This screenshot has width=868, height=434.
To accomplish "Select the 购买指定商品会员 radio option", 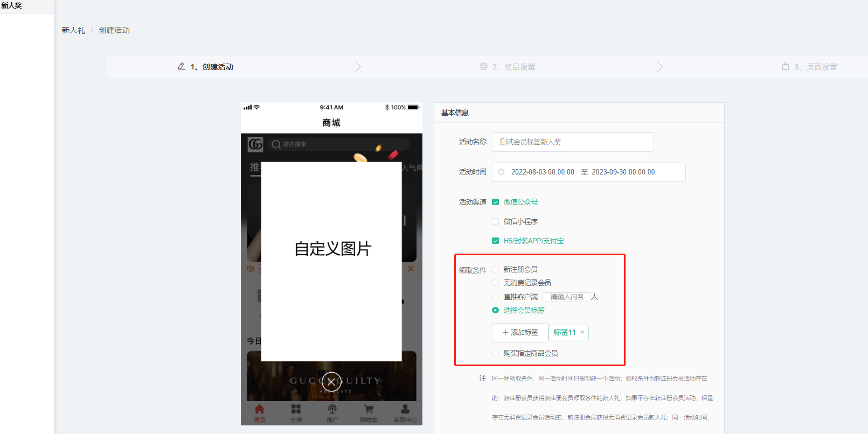I will pos(495,353).
